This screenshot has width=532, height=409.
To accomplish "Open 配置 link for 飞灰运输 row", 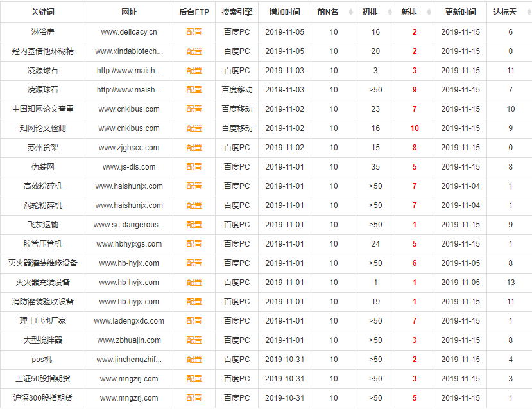I will [x=194, y=225].
